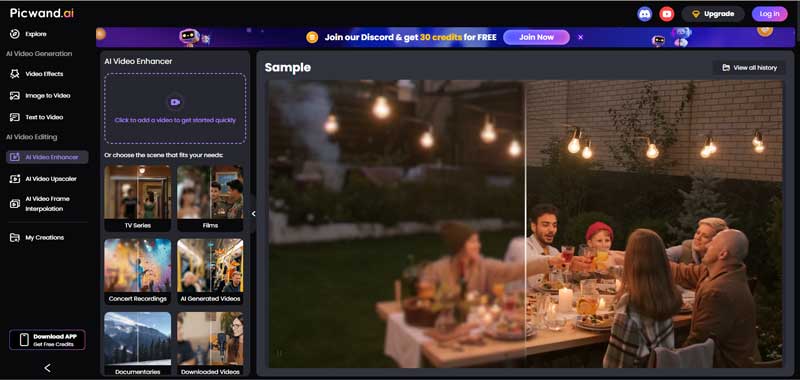Click View all history button
Viewport: 800px width, 380px height.
pos(749,68)
